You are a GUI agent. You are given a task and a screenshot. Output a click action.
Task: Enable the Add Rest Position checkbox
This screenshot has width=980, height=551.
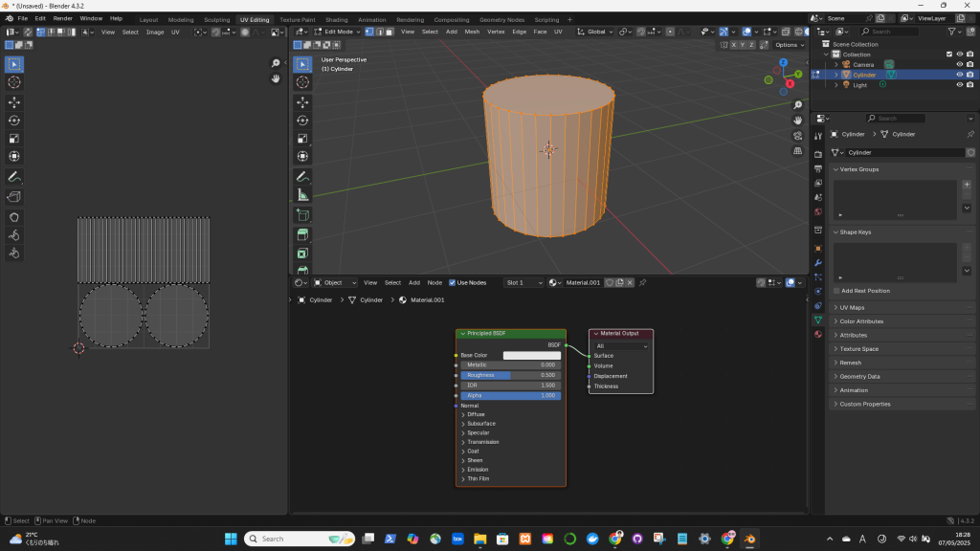point(836,291)
